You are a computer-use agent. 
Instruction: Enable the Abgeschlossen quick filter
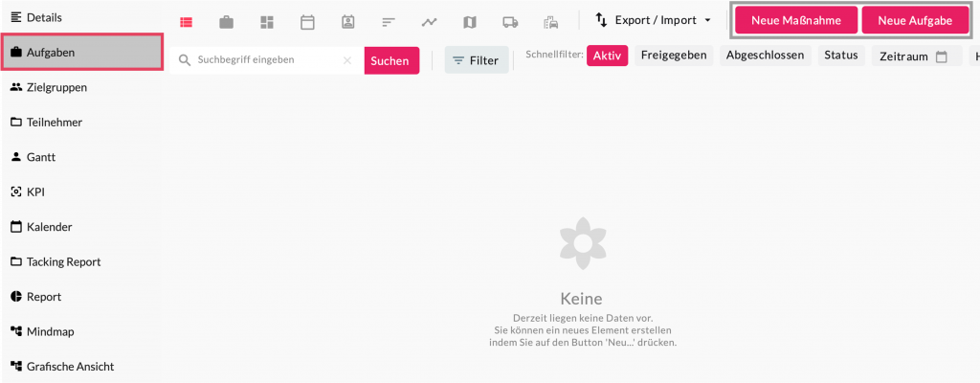tap(764, 56)
